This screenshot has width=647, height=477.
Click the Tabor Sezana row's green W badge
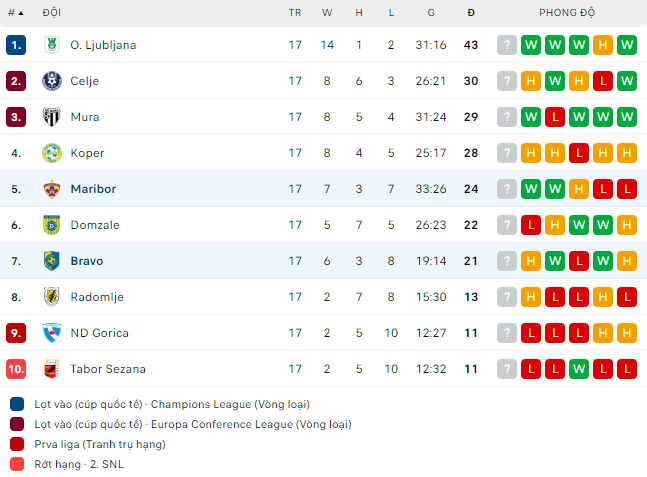(x=579, y=369)
